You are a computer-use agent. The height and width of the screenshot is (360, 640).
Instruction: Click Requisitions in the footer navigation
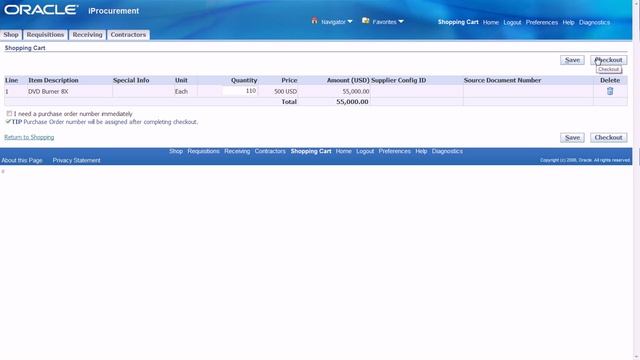[203, 151]
